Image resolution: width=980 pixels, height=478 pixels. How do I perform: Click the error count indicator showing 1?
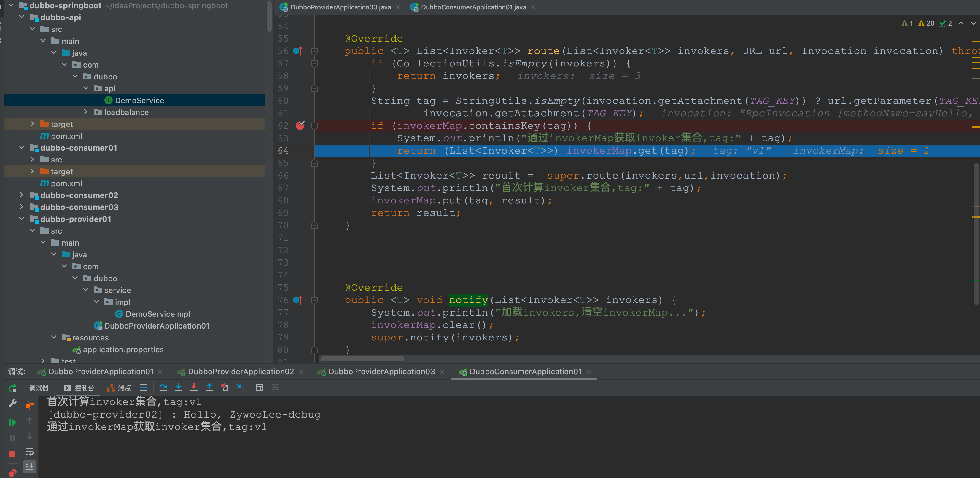(907, 23)
